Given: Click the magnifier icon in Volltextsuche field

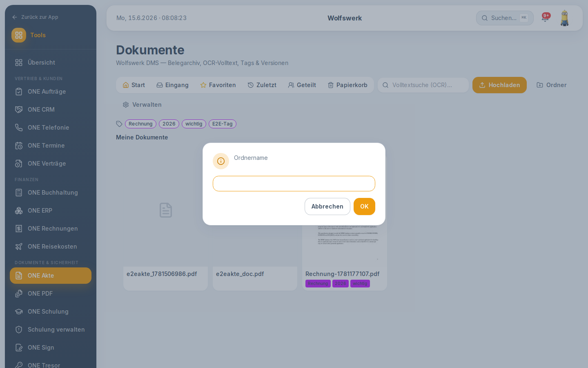Looking at the screenshot, I should click(385, 85).
